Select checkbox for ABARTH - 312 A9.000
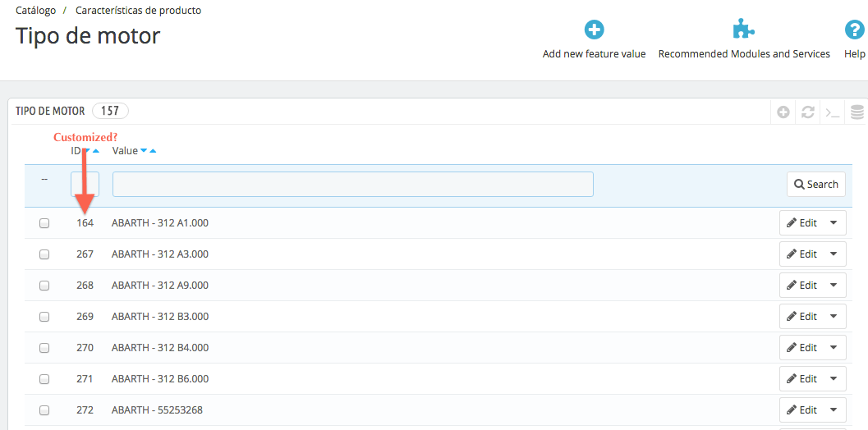The width and height of the screenshot is (868, 430). [x=44, y=286]
